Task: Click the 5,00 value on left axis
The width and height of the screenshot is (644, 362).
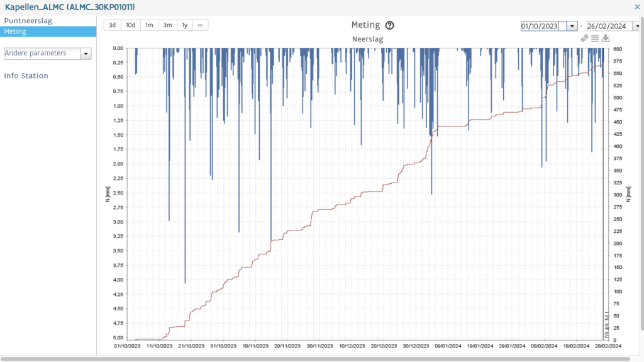Action: (x=118, y=337)
